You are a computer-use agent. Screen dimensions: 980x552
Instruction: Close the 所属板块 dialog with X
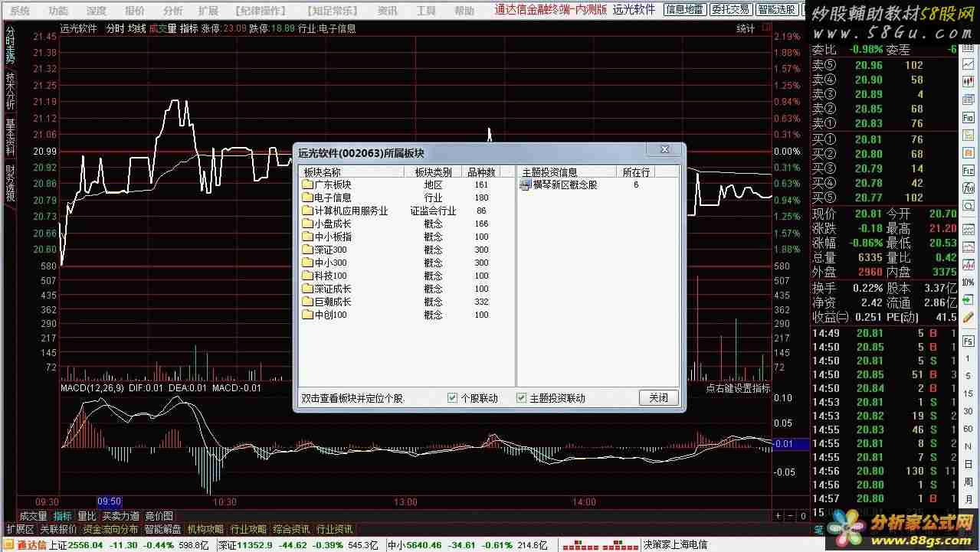(x=664, y=150)
